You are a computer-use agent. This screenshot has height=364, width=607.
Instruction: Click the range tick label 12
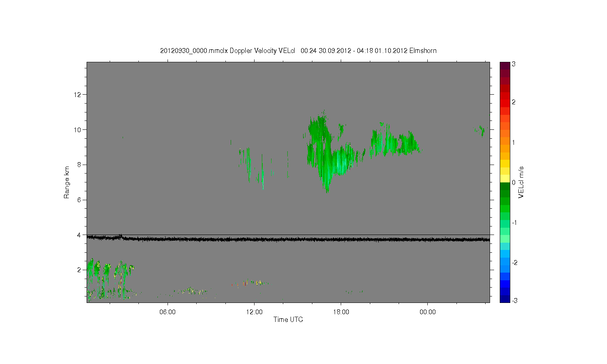pyautogui.click(x=79, y=95)
